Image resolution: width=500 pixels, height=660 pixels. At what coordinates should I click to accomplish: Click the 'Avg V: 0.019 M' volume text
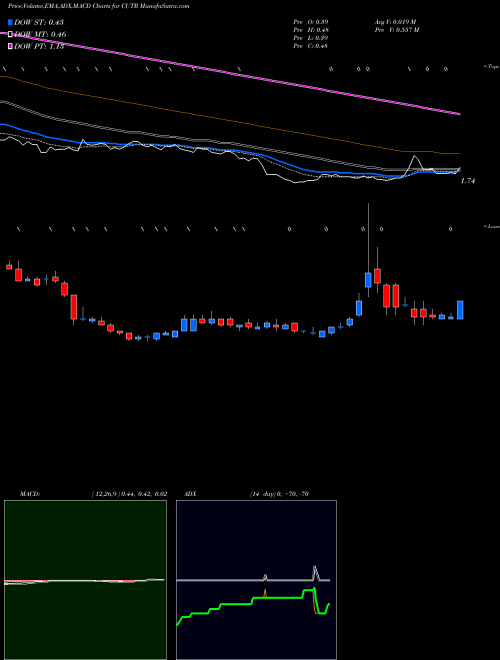click(x=395, y=21)
